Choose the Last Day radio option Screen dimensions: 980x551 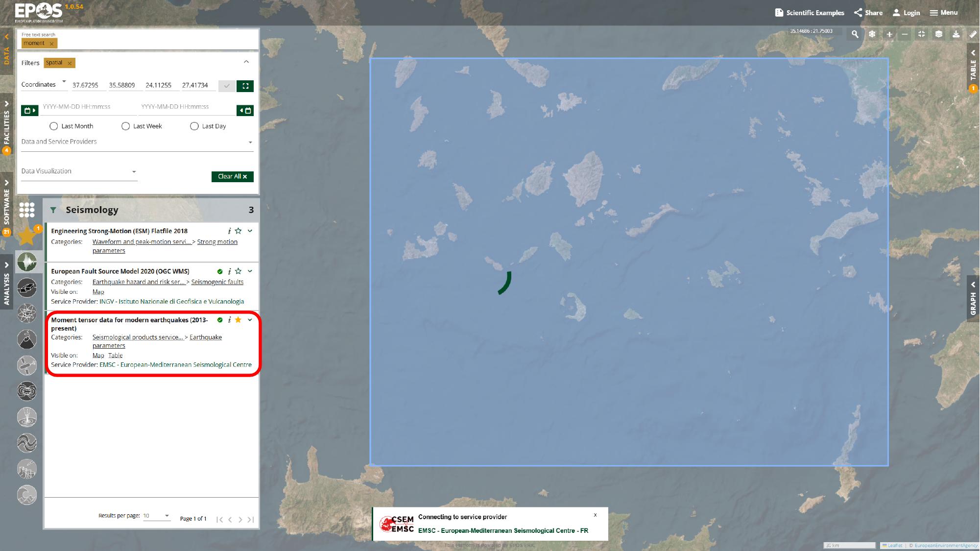[194, 126]
